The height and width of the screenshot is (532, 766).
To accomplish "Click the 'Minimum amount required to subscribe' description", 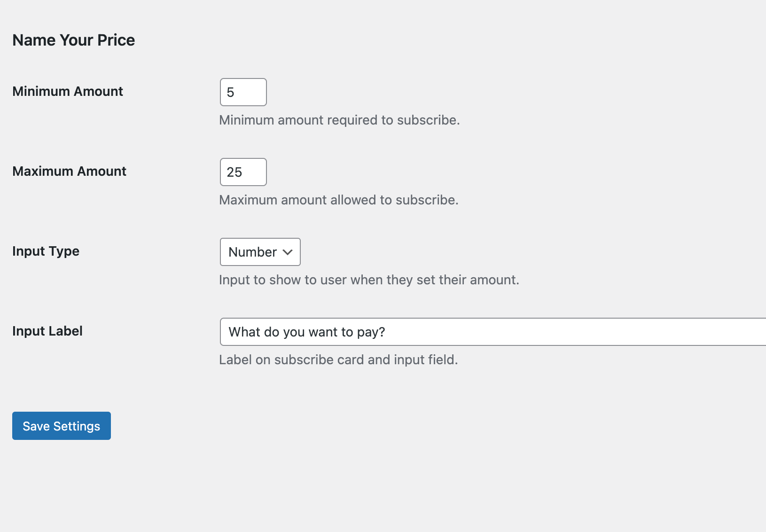I will tap(339, 120).
